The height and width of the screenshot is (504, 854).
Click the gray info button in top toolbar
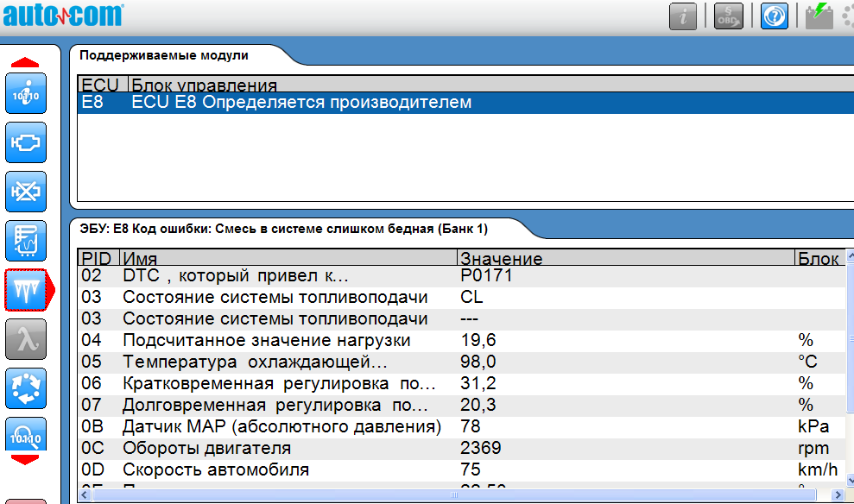[682, 16]
